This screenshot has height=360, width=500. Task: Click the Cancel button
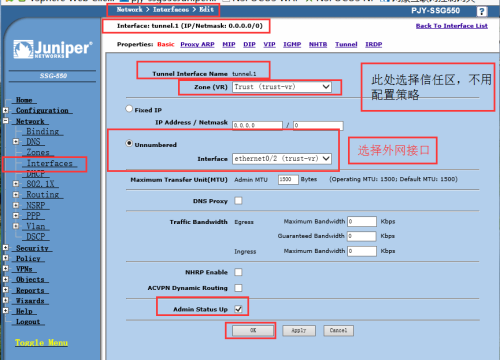[338, 330]
